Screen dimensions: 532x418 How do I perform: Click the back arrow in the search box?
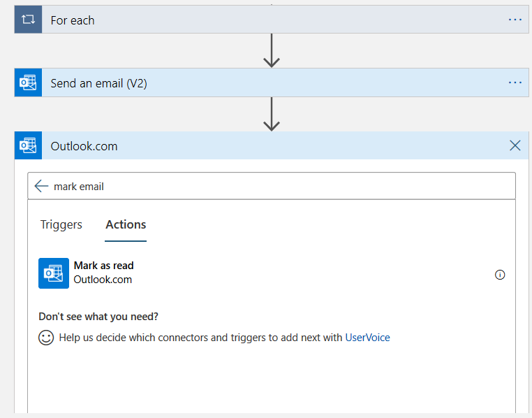[x=41, y=186]
